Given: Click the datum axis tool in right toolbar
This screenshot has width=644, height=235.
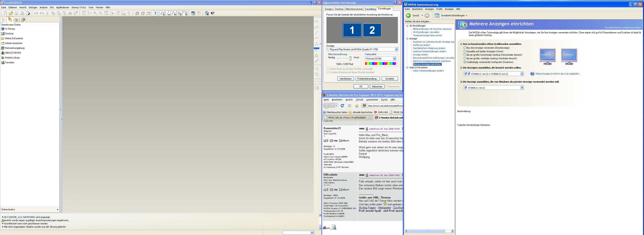Looking at the screenshot, I should (317, 33).
